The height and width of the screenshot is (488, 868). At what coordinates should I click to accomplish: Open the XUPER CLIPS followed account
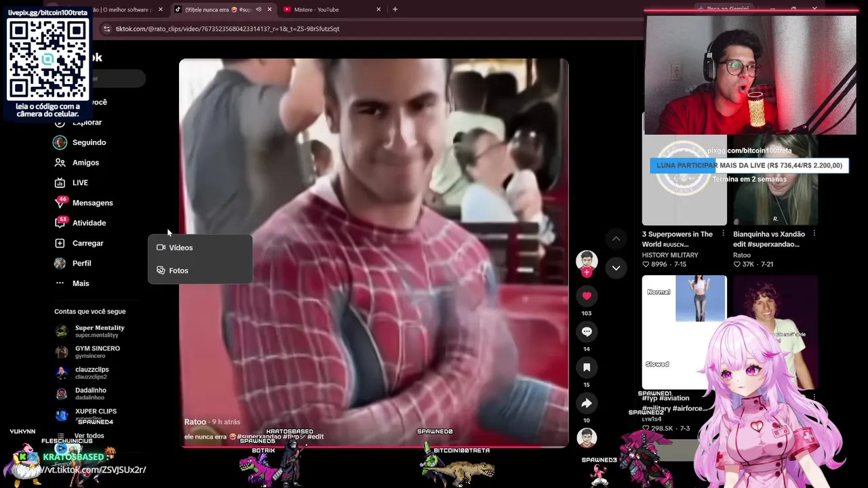(x=96, y=411)
